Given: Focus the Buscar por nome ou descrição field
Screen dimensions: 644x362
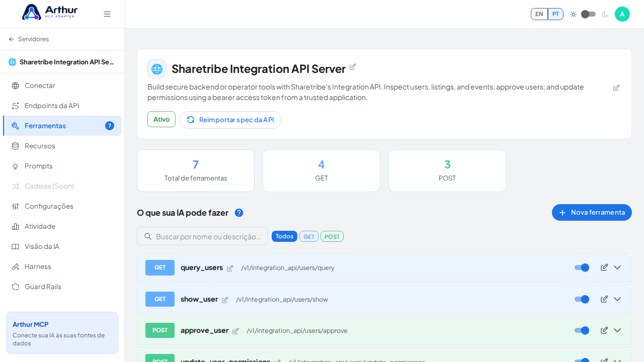Looking at the screenshot, I should click(x=202, y=236).
